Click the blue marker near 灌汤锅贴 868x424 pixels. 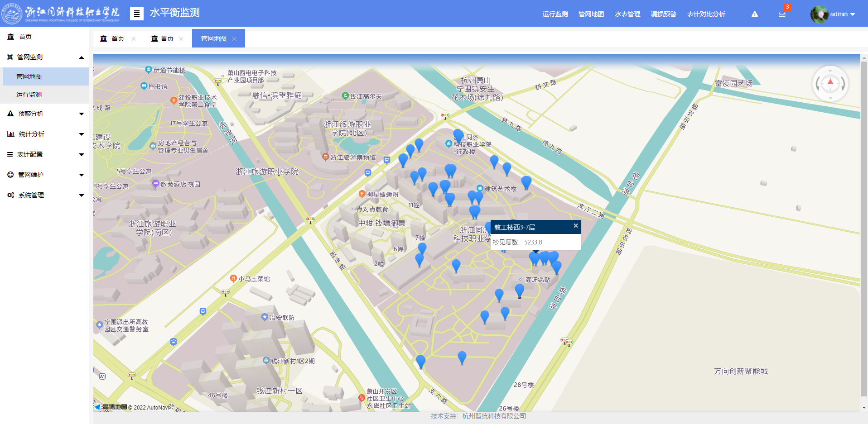tap(519, 290)
